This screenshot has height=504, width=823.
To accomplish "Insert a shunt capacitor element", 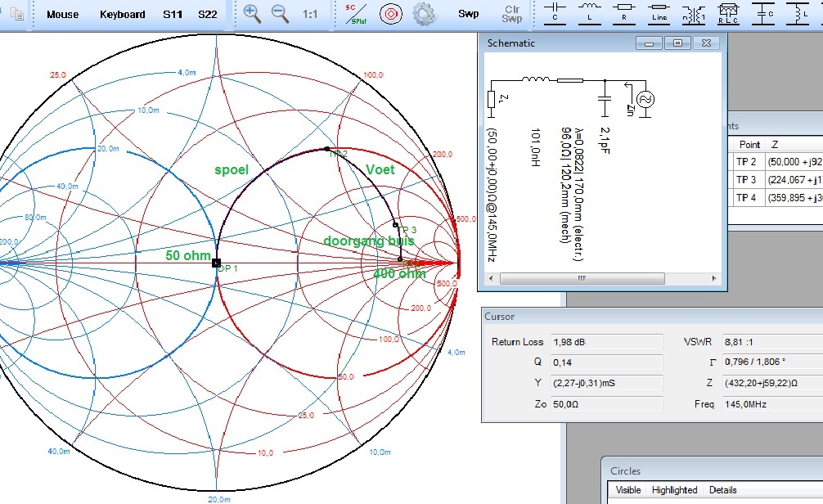I will coord(766,12).
